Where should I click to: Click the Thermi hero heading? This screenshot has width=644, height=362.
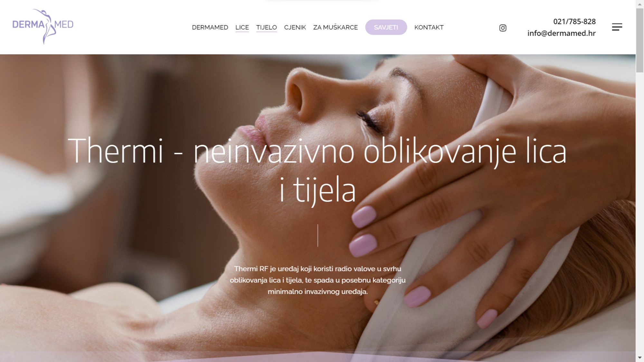click(317, 170)
